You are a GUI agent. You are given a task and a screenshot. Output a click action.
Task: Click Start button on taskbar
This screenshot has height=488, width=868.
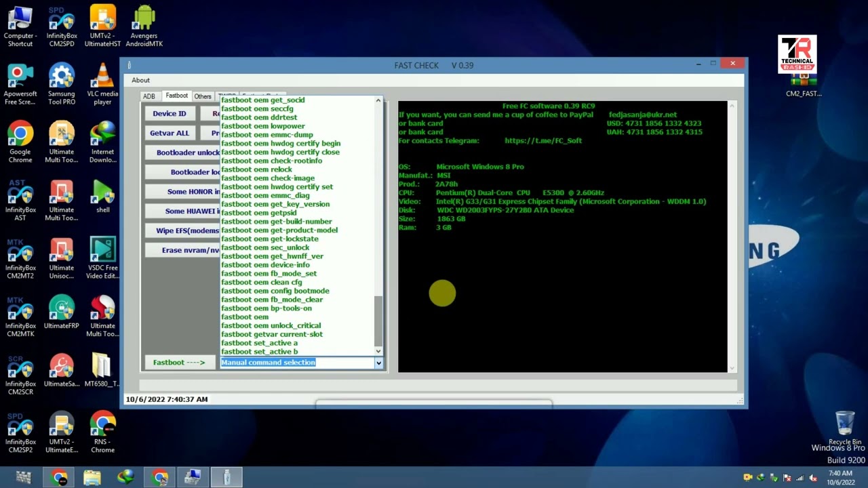click(23, 477)
